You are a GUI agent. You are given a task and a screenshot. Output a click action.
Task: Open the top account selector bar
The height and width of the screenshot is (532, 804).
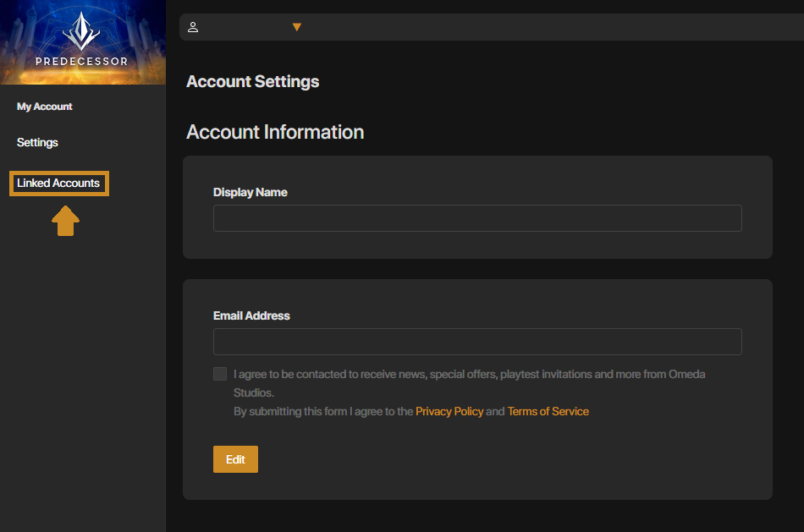pos(491,27)
